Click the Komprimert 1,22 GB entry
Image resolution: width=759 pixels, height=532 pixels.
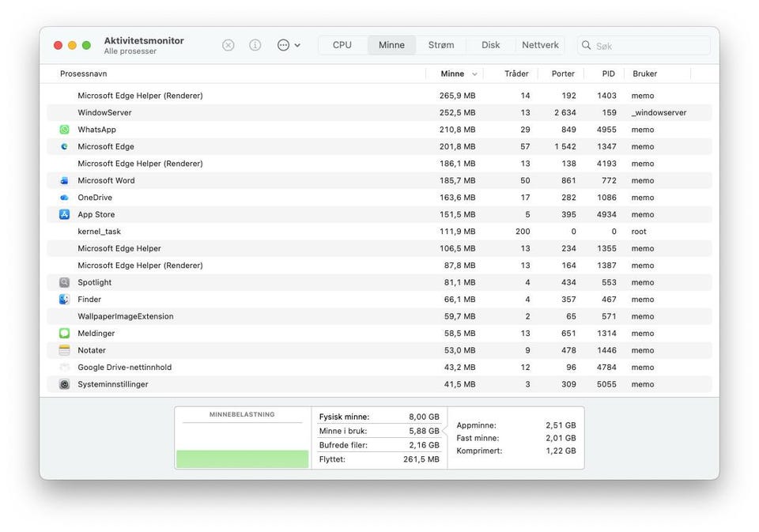click(x=516, y=451)
